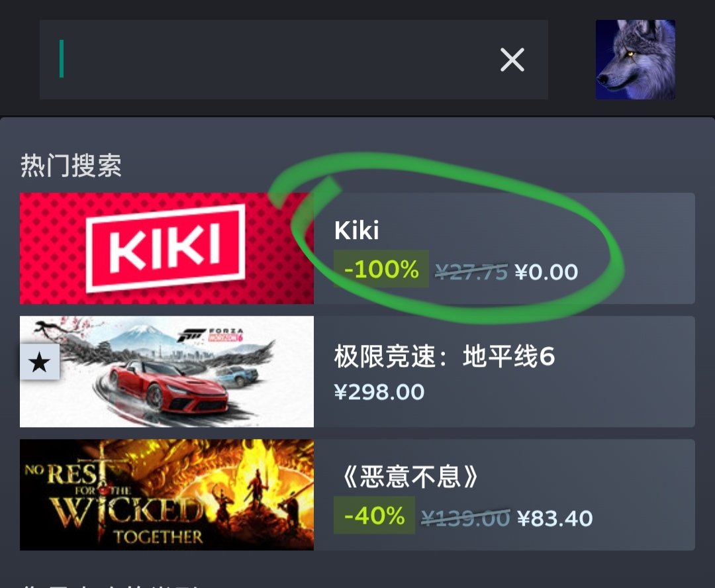Click the struck-through ¥27.75 original price
This screenshot has width=715, height=588.
471,272
